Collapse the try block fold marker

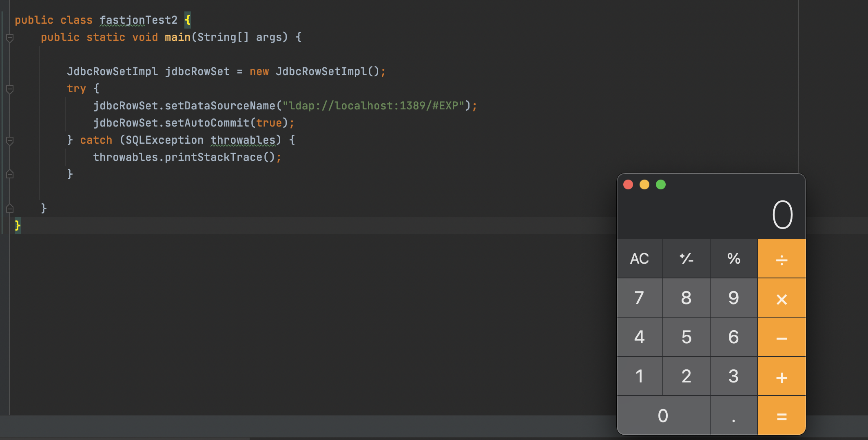10,89
